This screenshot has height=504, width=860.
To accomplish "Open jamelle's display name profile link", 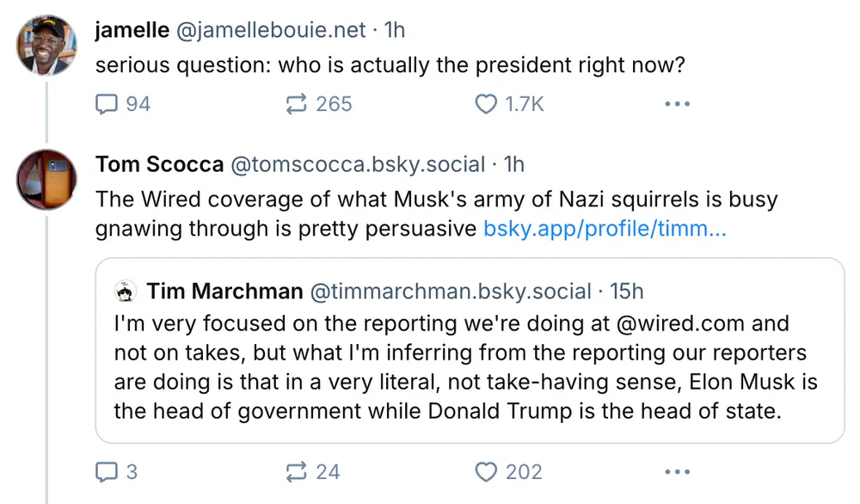I will click(132, 30).
